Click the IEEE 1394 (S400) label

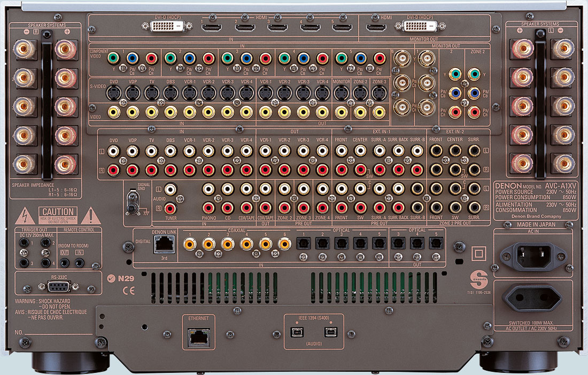[x=314, y=318]
